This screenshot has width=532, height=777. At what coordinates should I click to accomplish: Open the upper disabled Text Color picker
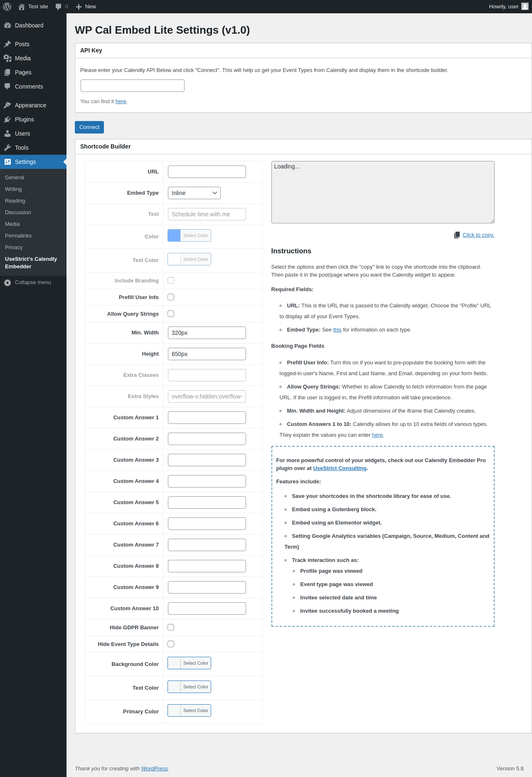pyautogui.click(x=189, y=259)
